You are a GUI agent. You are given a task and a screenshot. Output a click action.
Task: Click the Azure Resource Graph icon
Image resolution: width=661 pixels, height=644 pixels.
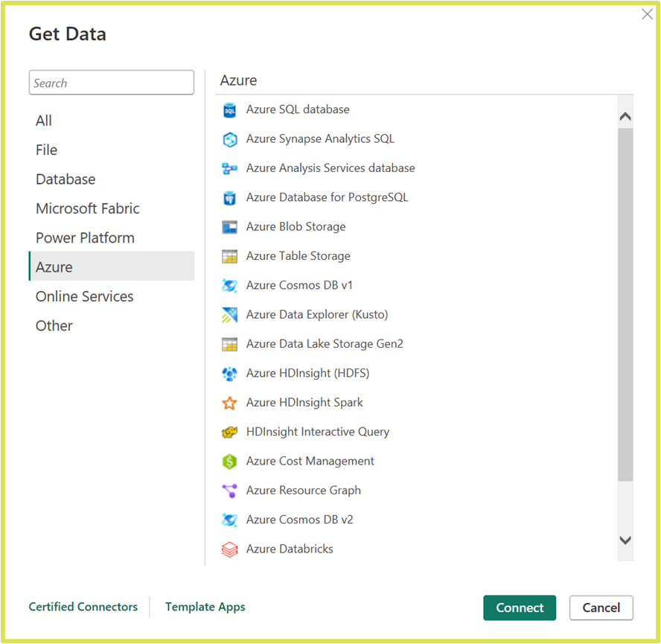229,491
